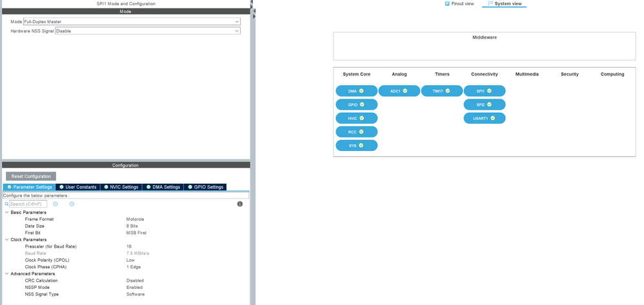This screenshot has width=644, height=305.
Task: Click the Prescaler (for Baud Rate) label
Action: pos(51,247)
